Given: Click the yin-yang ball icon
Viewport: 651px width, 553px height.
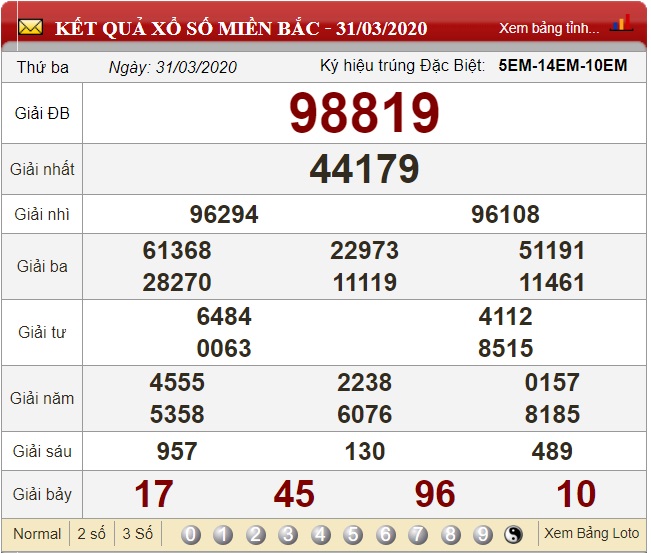Looking at the screenshot, I should click(514, 534).
